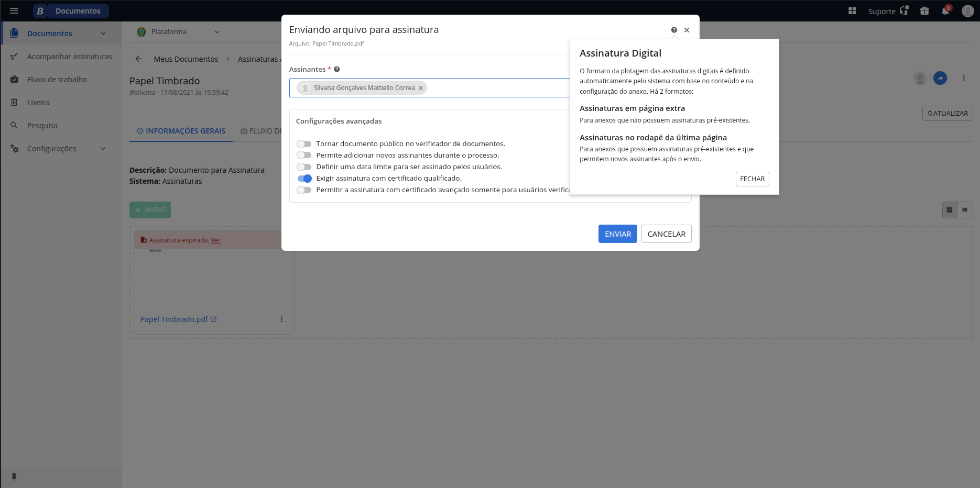The height and width of the screenshot is (488, 980).
Task: Expand the Plataforma dropdown
Action: pos(217,32)
